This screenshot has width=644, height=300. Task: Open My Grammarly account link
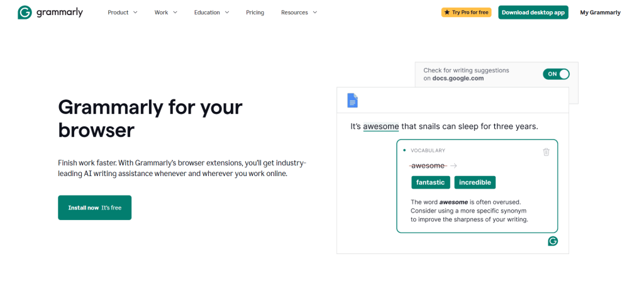click(600, 13)
